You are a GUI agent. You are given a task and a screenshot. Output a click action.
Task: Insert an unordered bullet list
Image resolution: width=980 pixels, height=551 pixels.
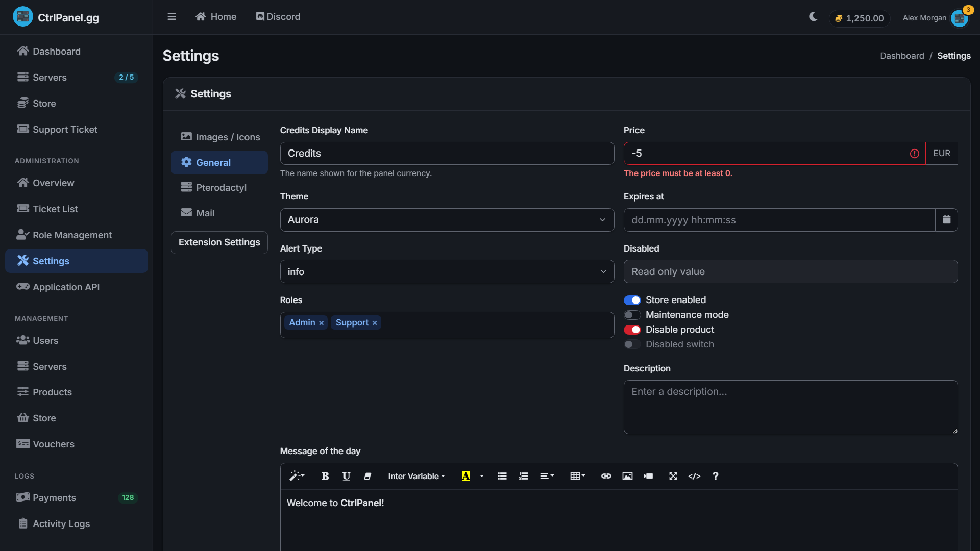pos(502,476)
